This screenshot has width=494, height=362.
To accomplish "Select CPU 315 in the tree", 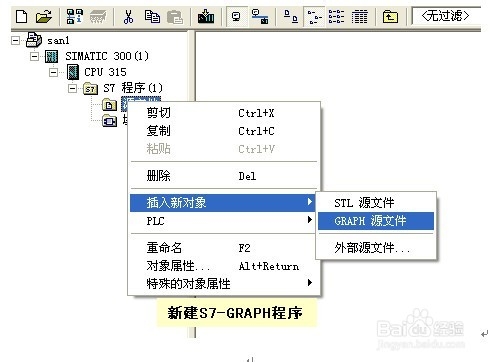I will tap(105, 72).
